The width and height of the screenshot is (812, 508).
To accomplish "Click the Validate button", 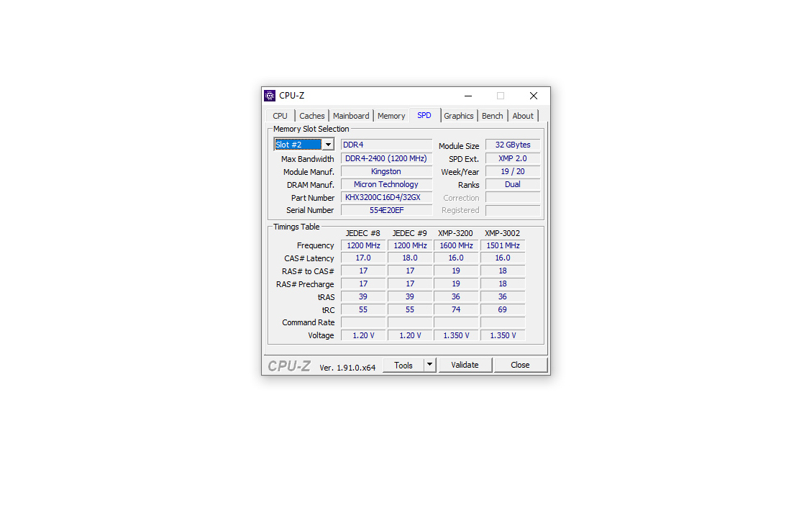I will point(465,365).
